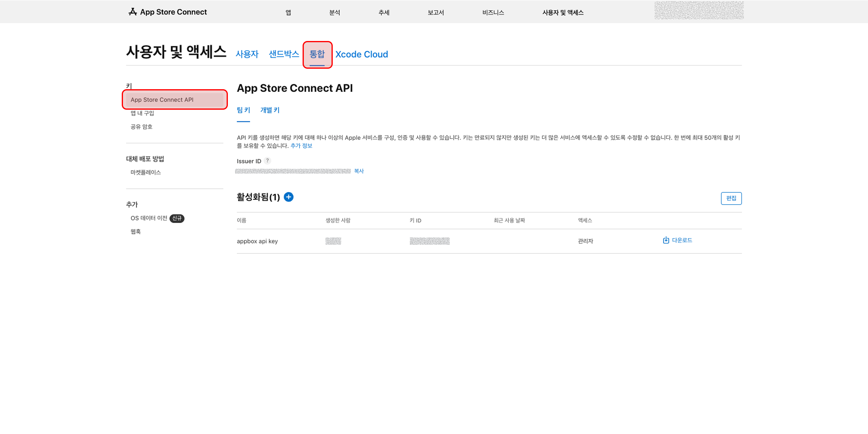Open 공유 암호 sidebar item
Image resolution: width=868 pixels, height=434 pixels.
pos(142,127)
